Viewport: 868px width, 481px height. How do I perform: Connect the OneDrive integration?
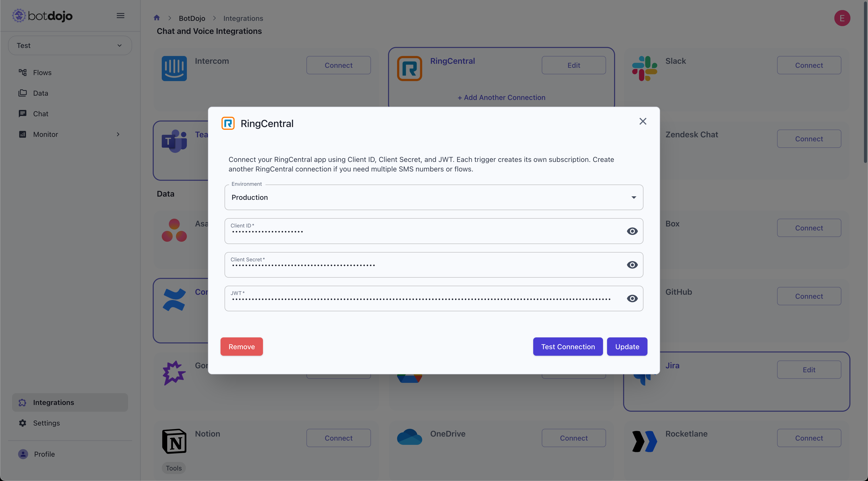(x=573, y=438)
